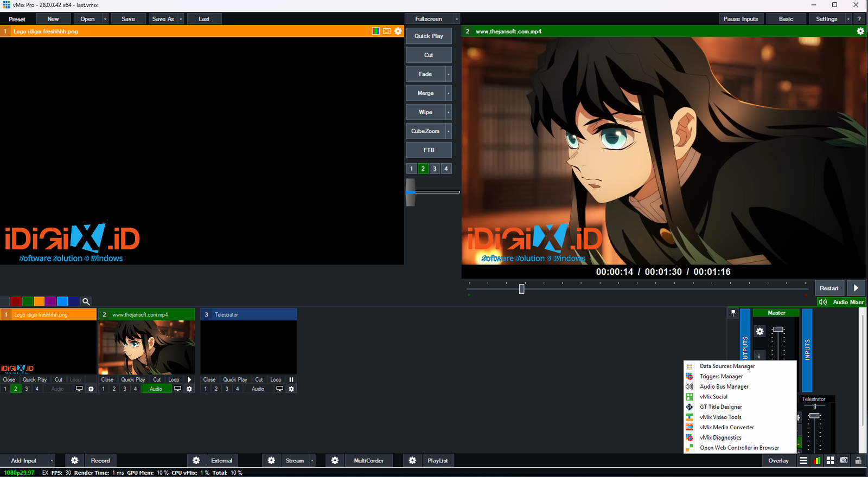This screenshot has width=868, height=477.
Task: Click the Quick Play transition button
Action: [429, 36]
